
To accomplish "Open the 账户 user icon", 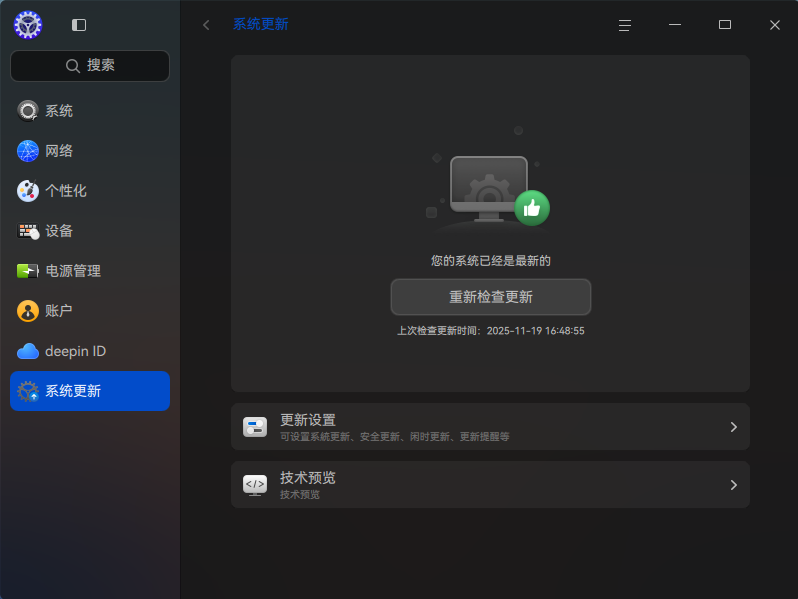I will [x=27, y=311].
